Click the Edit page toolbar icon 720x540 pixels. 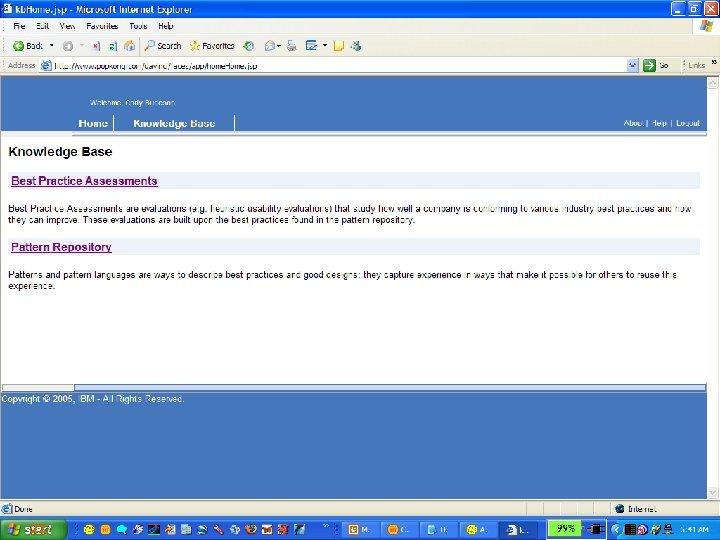click(311, 45)
